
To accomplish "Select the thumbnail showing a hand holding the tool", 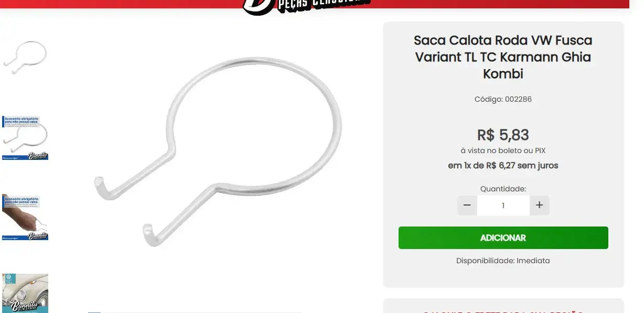I will pyautogui.click(x=25, y=217).
